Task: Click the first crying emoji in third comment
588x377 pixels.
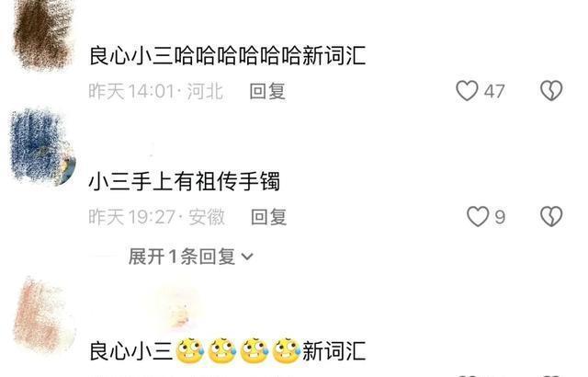Action: pyautogui.click(x=190, y=351)
